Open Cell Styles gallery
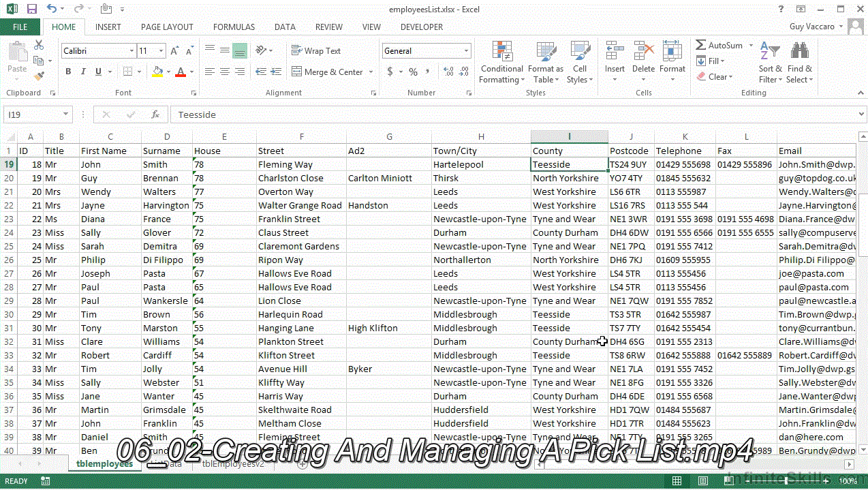The height and width of the screenshot is (490, 868). pyautogui.click(x=580, y=63)
